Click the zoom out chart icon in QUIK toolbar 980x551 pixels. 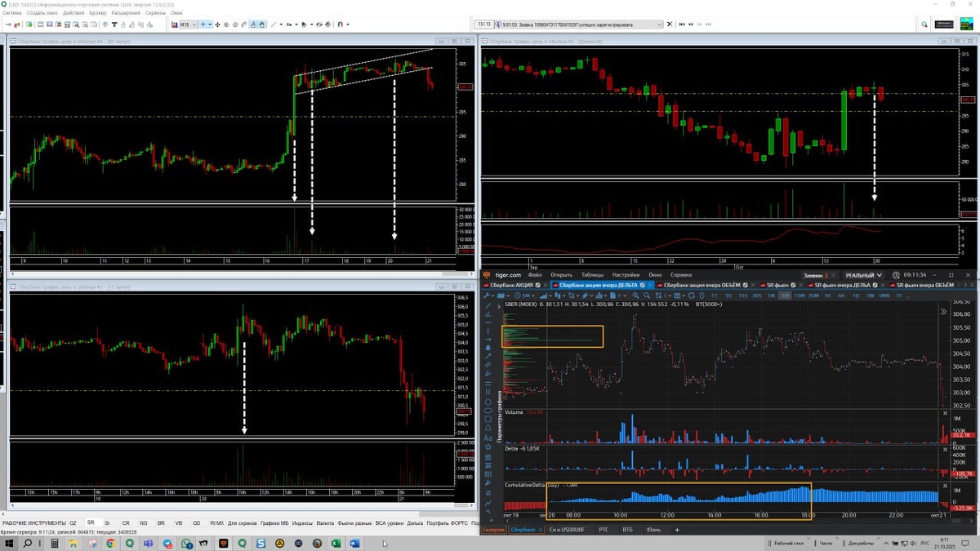pos(235,24)
